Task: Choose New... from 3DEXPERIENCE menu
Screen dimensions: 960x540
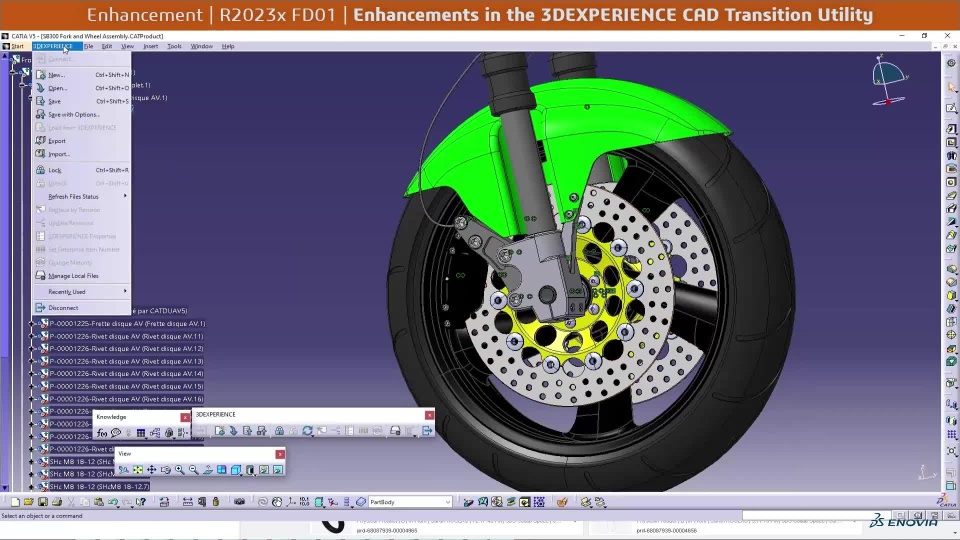Action: coord(81,75)
